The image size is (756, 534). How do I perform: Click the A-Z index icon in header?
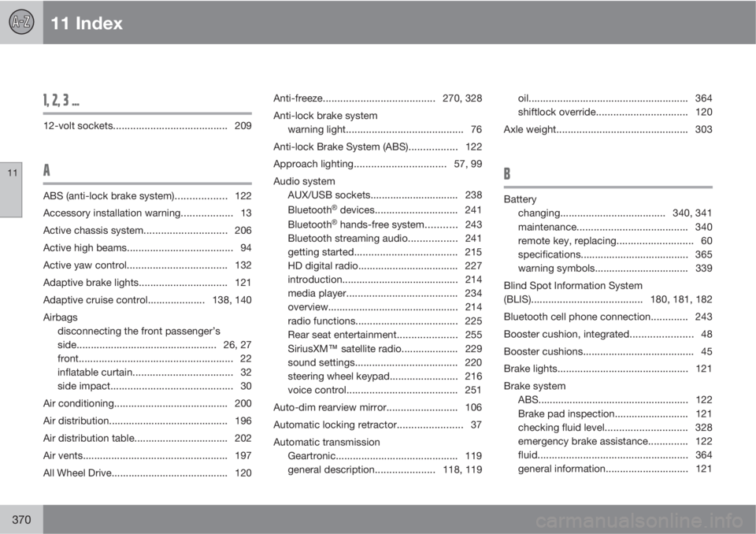tap(21, 22)
